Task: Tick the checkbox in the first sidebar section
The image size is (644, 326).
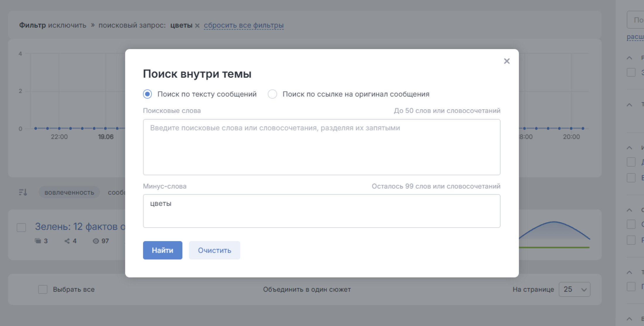Action: (x=631, y=72)
